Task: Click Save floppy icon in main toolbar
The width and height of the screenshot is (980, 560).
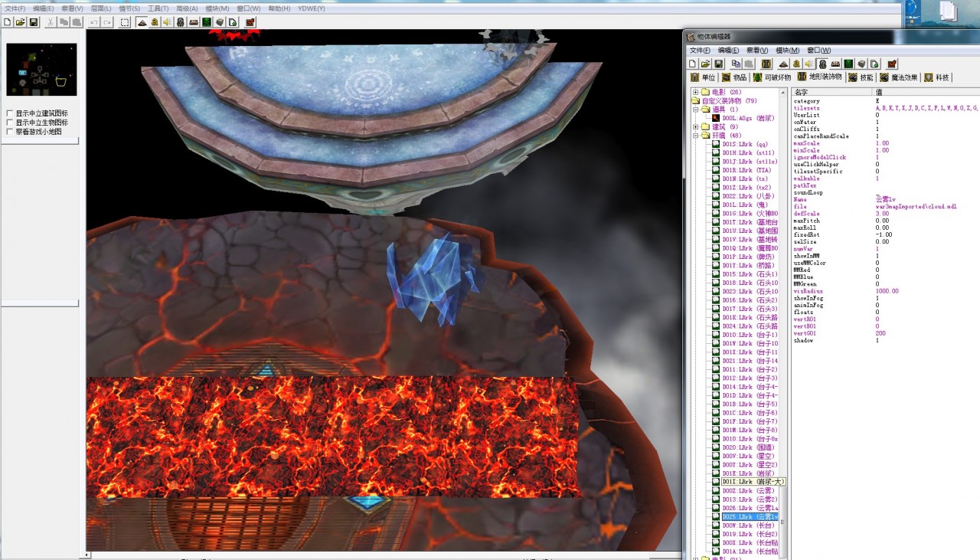Action: click(x=34, y=22)
